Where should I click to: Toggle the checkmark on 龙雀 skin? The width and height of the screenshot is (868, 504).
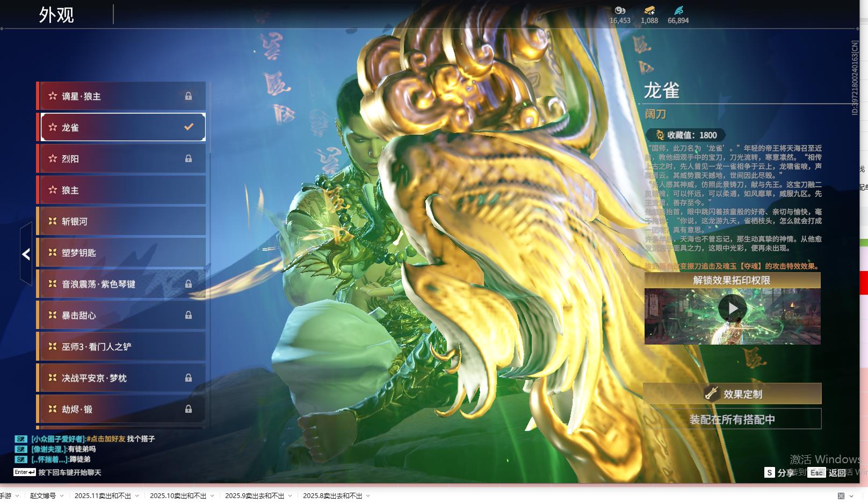(x=189, y=127)
